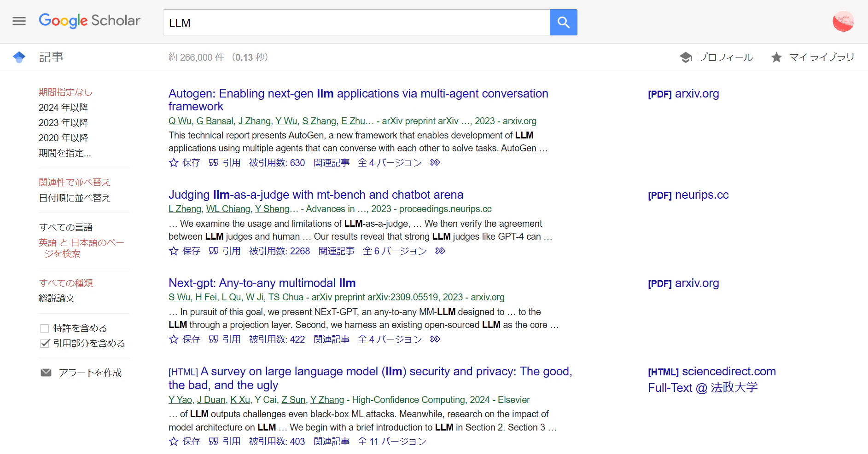View 被引用数: 630 for Autogen
This screenshot has width=868, height=454.
[x=277, y=162]
